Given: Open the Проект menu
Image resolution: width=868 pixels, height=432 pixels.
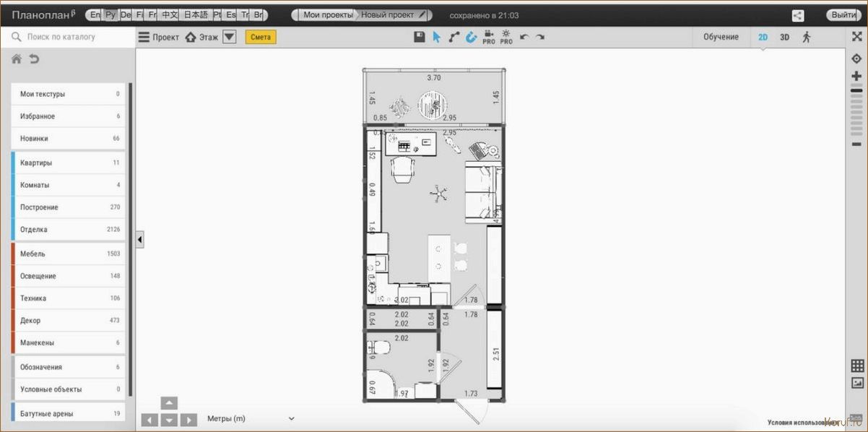Looking at the screenshot, I should pyautogui.click(x=159, y=37).
